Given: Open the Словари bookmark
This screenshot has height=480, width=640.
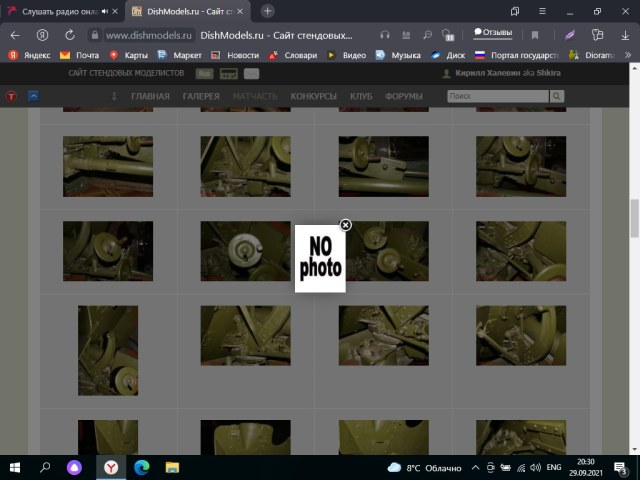Looking at the screenshot, I should tap(292, 55).
